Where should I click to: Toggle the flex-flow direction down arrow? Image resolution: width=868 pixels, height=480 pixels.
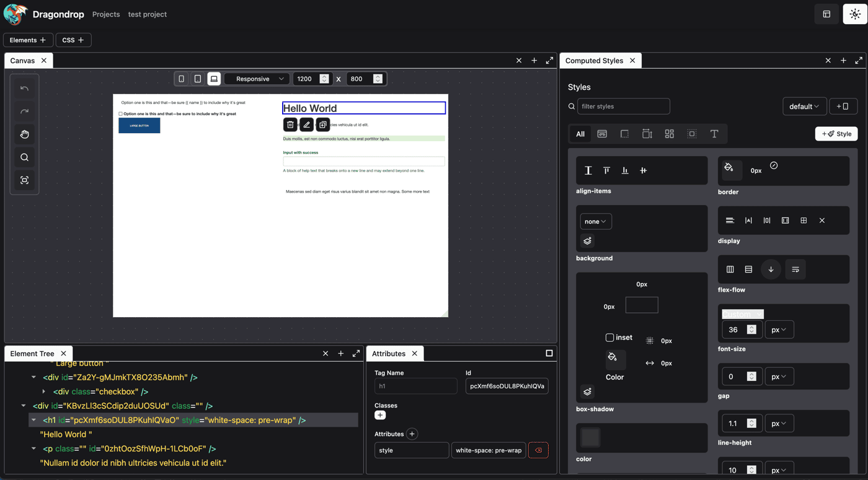771,269
